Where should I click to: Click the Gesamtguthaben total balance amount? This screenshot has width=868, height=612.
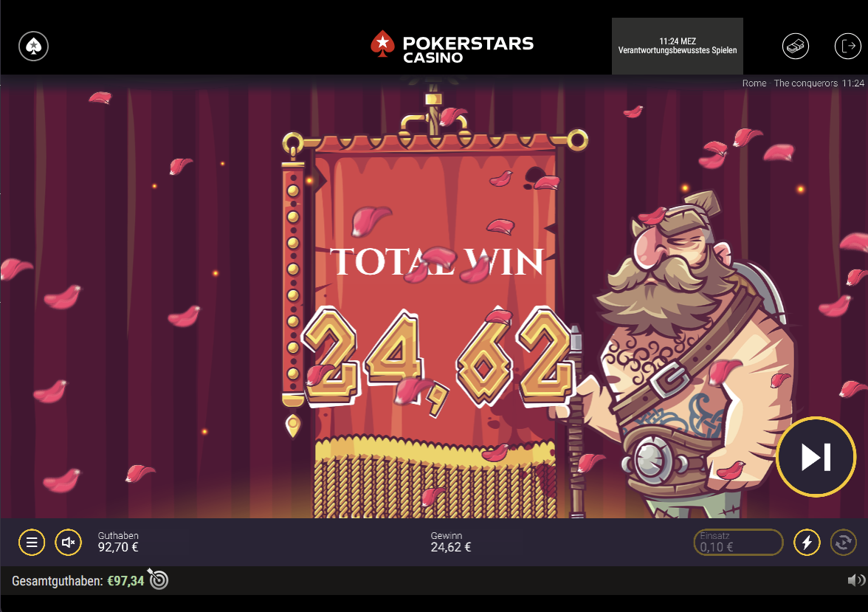125,581
